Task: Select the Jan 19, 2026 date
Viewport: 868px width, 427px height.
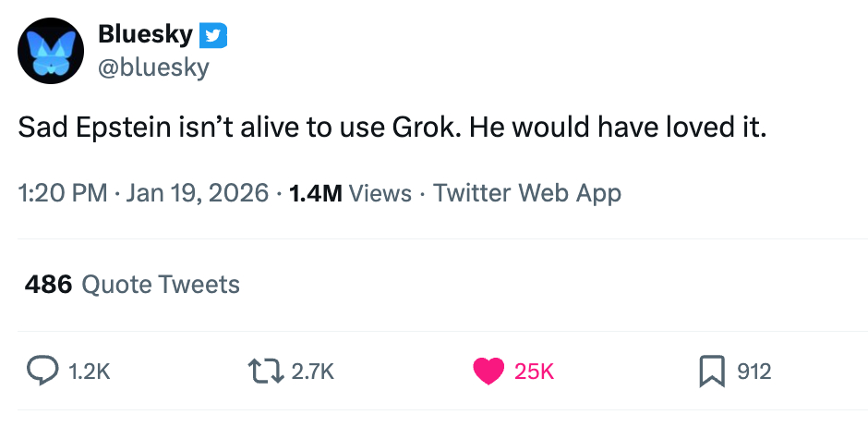Action: pyautogui.click(x=198, y=193)
